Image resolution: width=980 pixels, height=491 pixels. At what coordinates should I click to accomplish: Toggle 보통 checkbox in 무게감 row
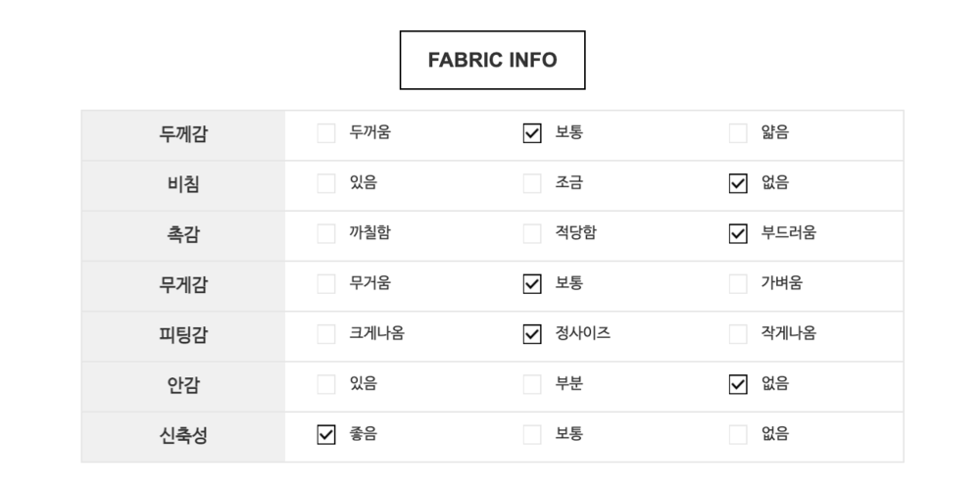coord(532,284)
